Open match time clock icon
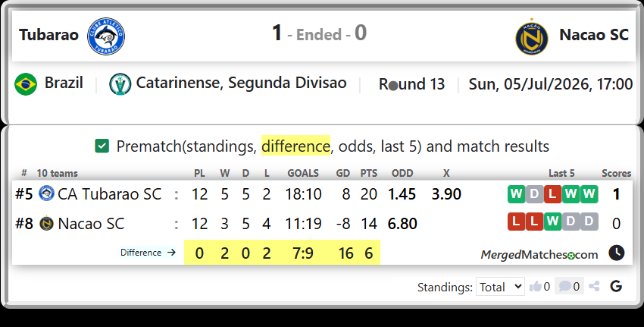 (x=617, y=253)
